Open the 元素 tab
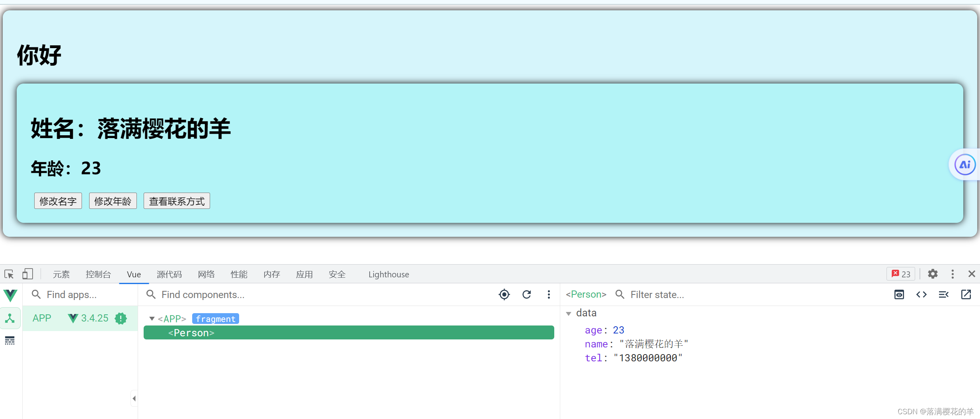 click(61, 274)
